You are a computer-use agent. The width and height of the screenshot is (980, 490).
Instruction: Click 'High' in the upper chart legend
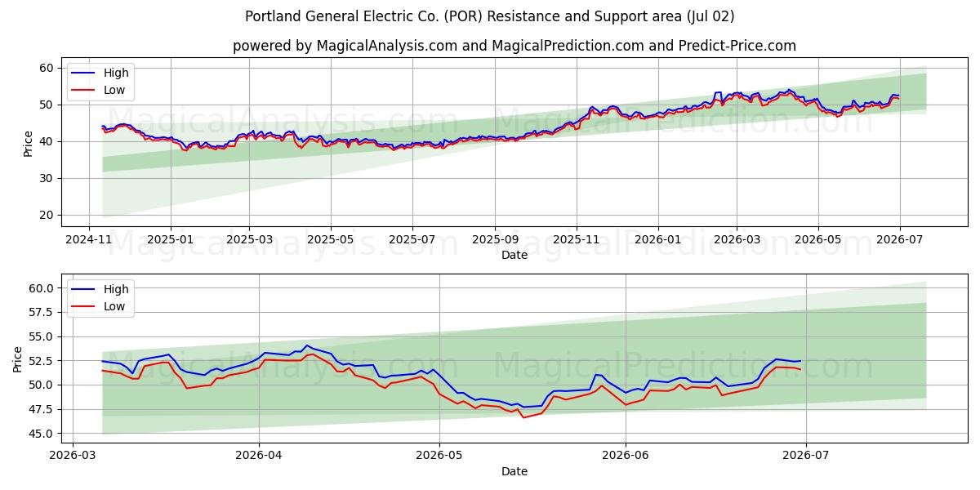pos(116,73)
